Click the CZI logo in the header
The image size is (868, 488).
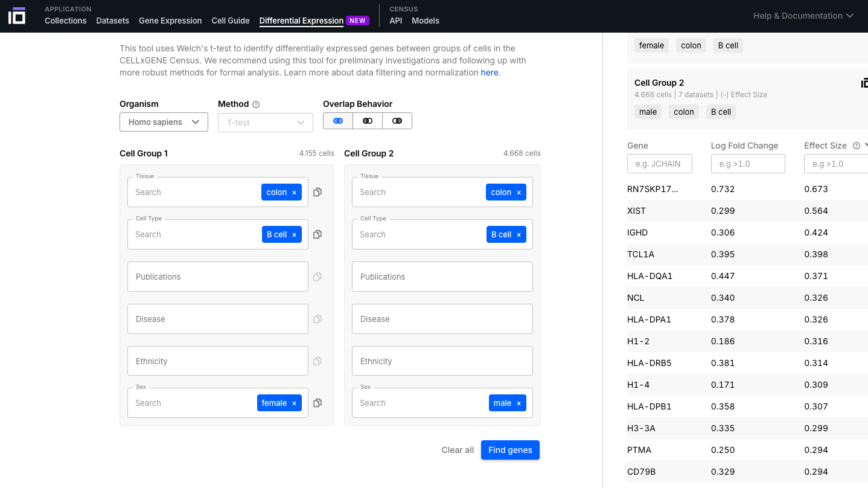17,16
